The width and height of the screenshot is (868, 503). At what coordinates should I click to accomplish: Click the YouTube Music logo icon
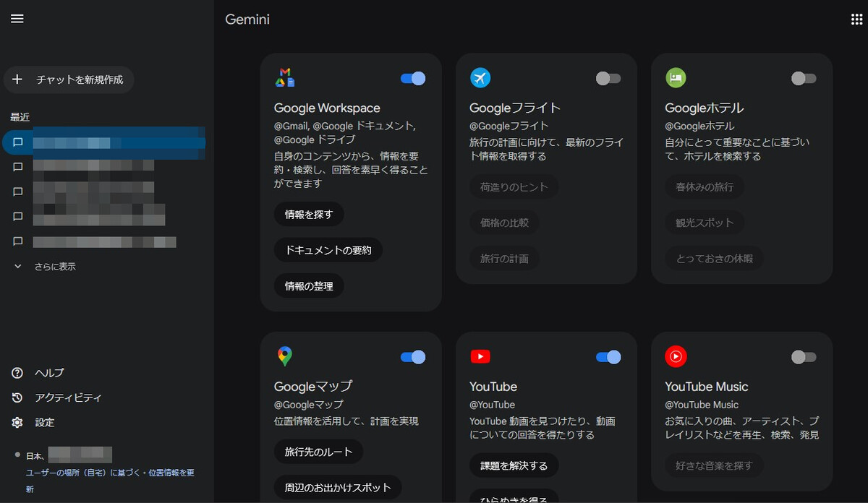[x=676, y=356]
